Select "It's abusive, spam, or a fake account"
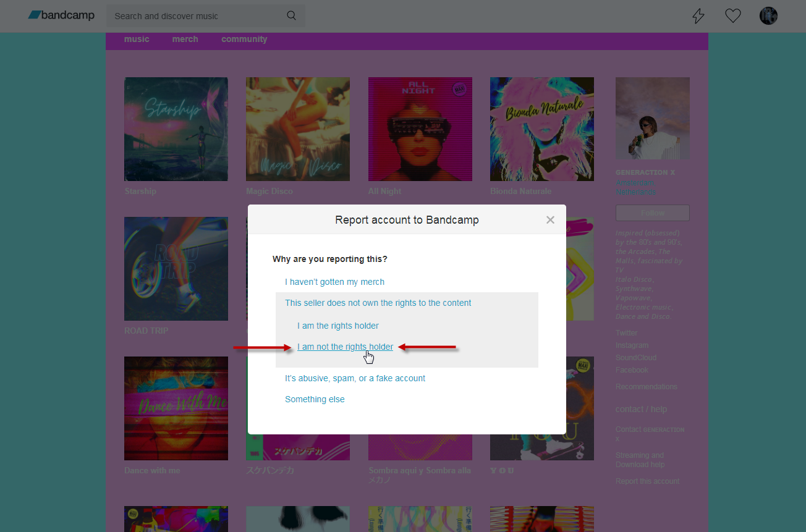The width and height of the screenshot is (806, 532). (x=355, y=378)
